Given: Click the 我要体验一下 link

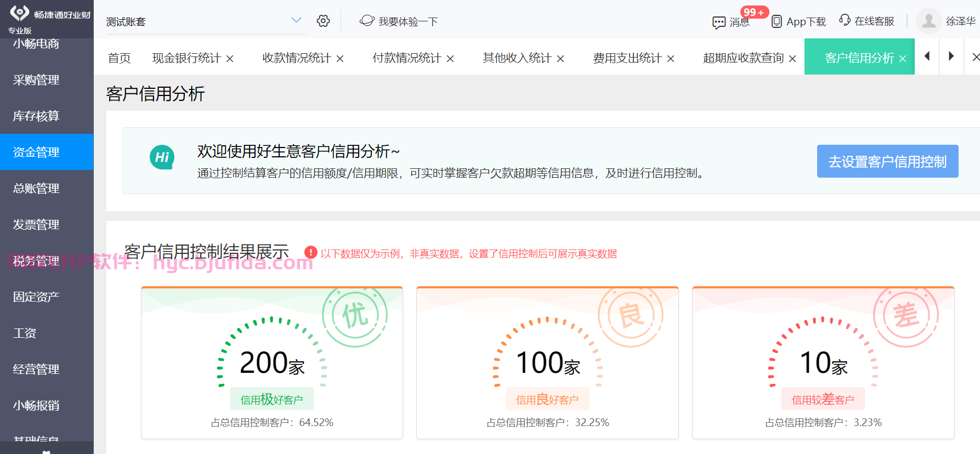Looking at the screenshot, I should coord(408,21).
